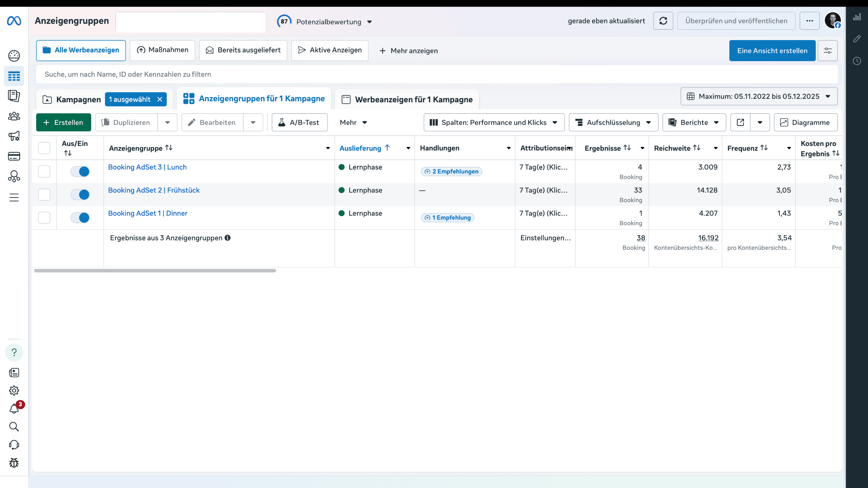The width and height of the screenshot is (868, 488).
Task: Open billing card icon in sidebar
Action: pyautogui.click(x=14, y=156)
